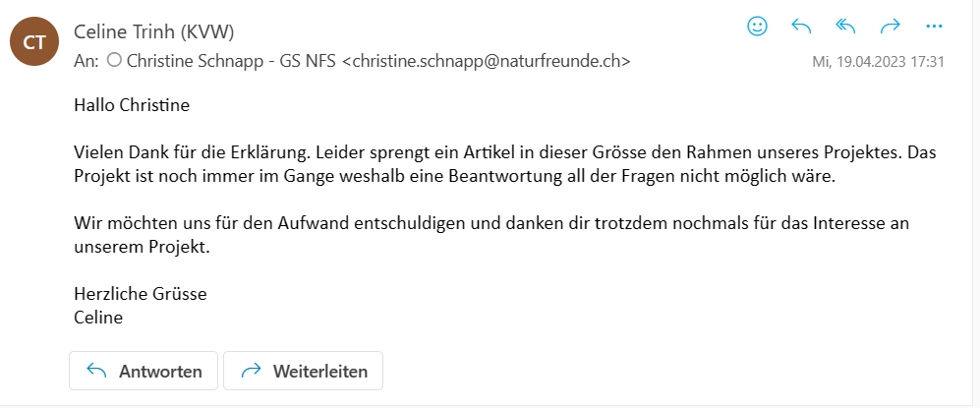The image size is (980, 408).
Task: Click the reply arrow icon at top
Action: 801,27
